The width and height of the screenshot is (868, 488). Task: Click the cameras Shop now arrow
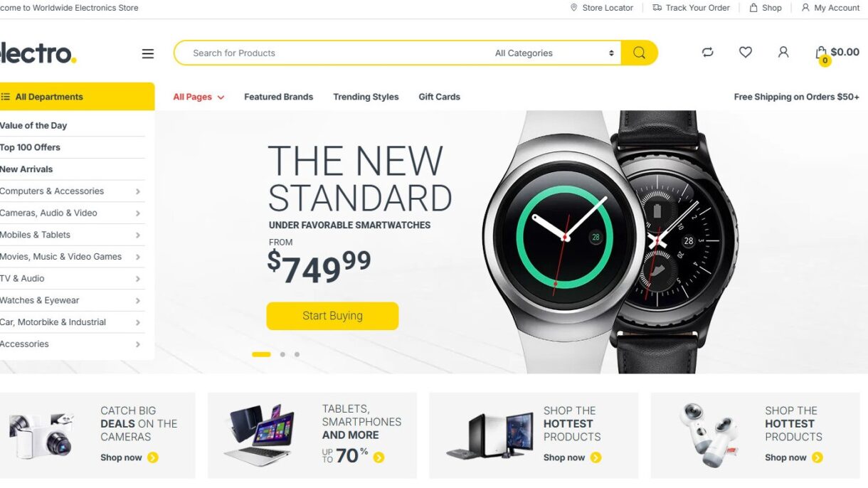pos(153,457)
